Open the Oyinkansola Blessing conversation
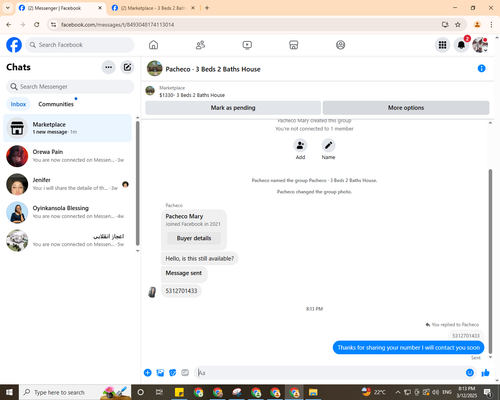 (67, 212)
